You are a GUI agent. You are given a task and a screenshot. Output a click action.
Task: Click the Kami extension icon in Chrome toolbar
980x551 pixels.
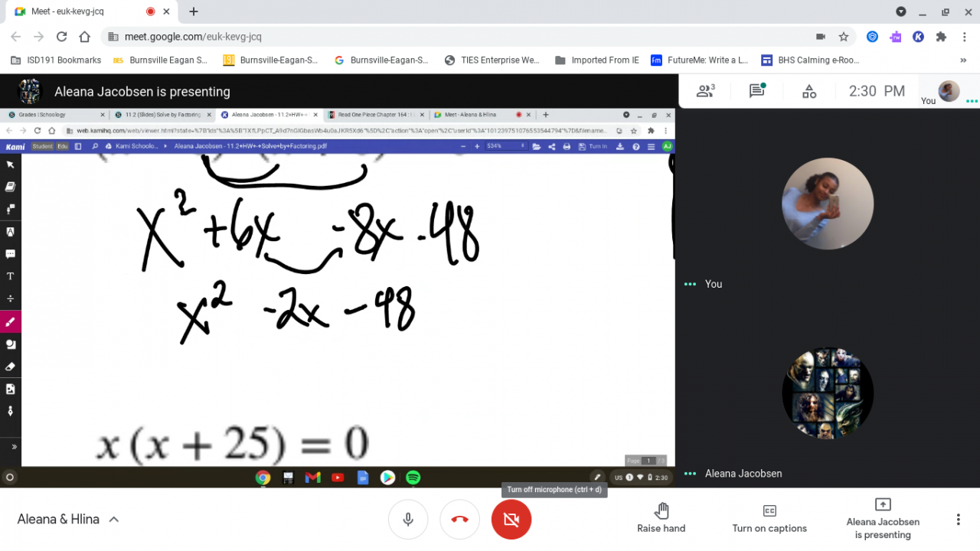click(x=918, y=37)
